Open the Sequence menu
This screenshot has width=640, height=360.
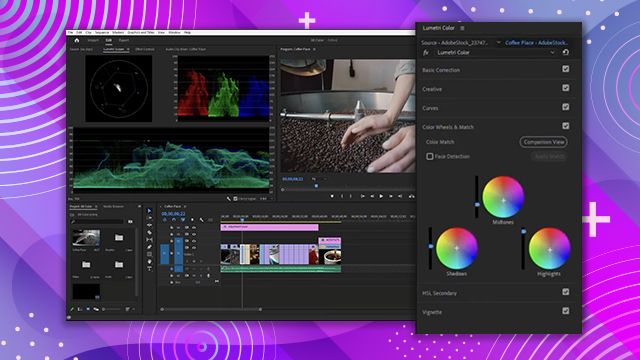(x=102, y=32)
